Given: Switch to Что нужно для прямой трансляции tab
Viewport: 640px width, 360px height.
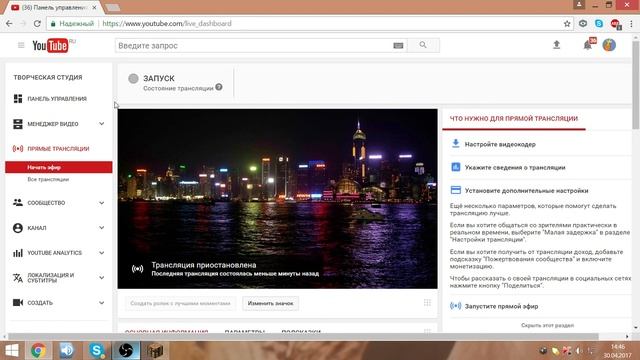Looking at the screenshot, I should click(513, 119).
